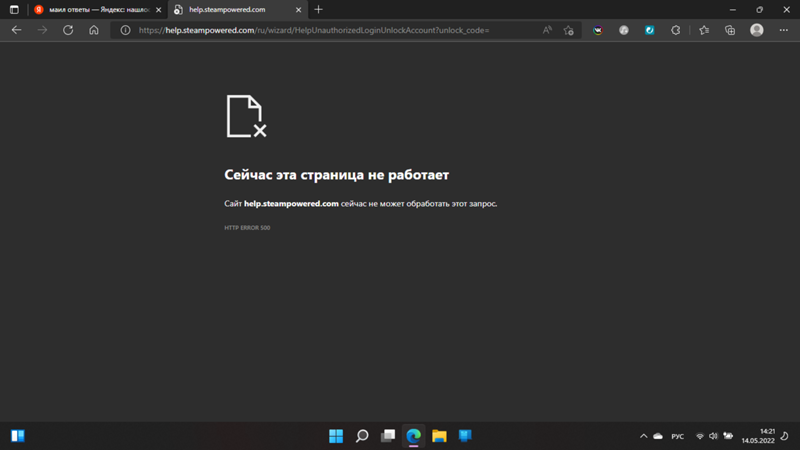Open the Widgets button on the taskbar
The height and width of the screenshot is (450, 800).
(x=18, y=436)
